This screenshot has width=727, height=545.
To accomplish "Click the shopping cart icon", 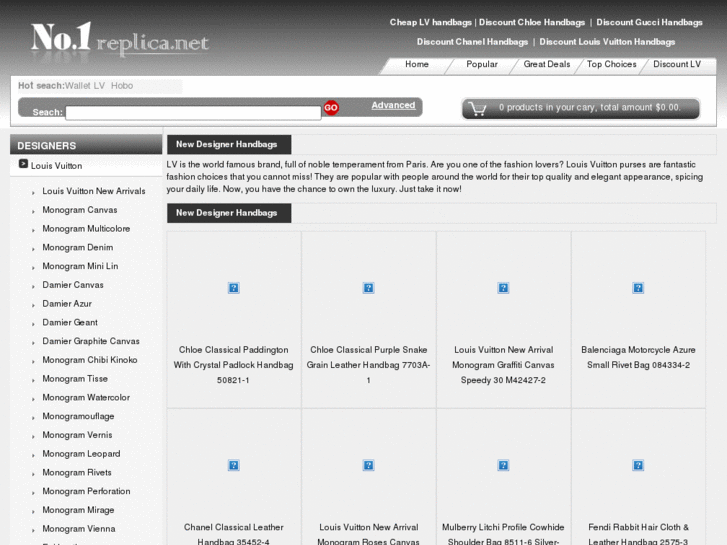I will click(x=477, y=109).
